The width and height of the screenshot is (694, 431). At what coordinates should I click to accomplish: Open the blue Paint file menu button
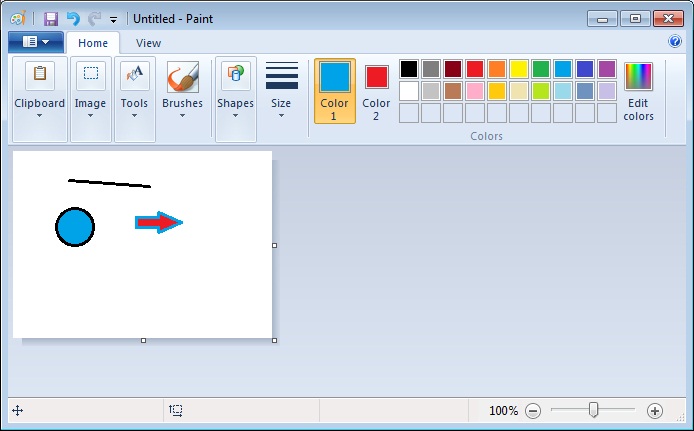click(x=35, y=42)
